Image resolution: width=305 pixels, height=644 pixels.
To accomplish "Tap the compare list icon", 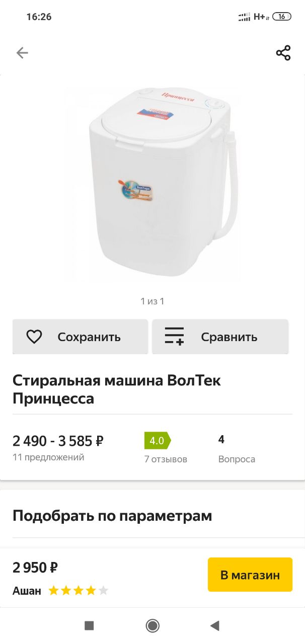I will coord(174,336).
